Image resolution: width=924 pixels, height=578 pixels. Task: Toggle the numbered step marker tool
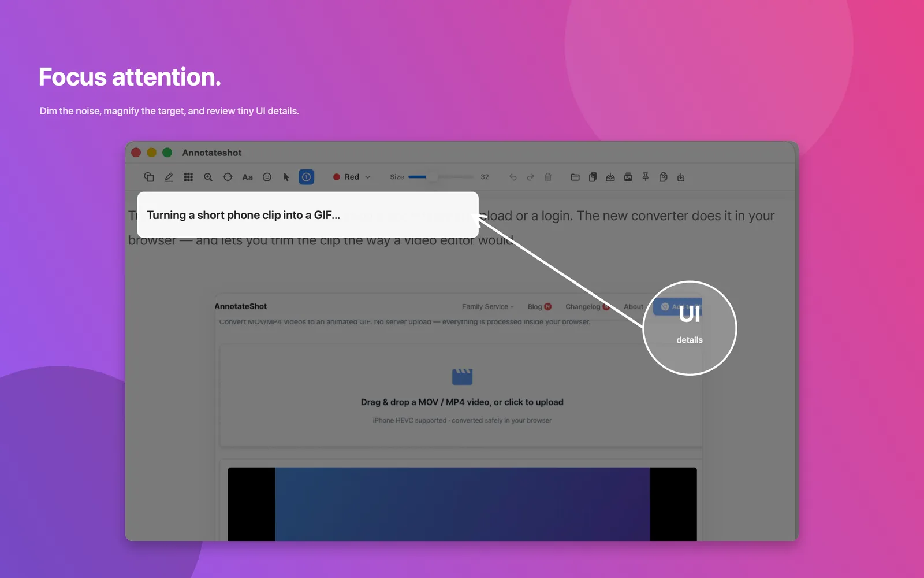(x=306, y=177)
